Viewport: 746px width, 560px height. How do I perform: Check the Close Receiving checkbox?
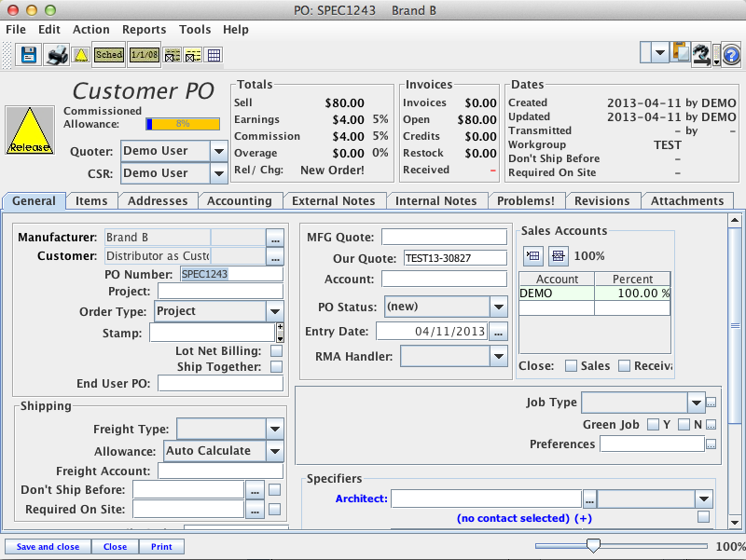point(624,365)
